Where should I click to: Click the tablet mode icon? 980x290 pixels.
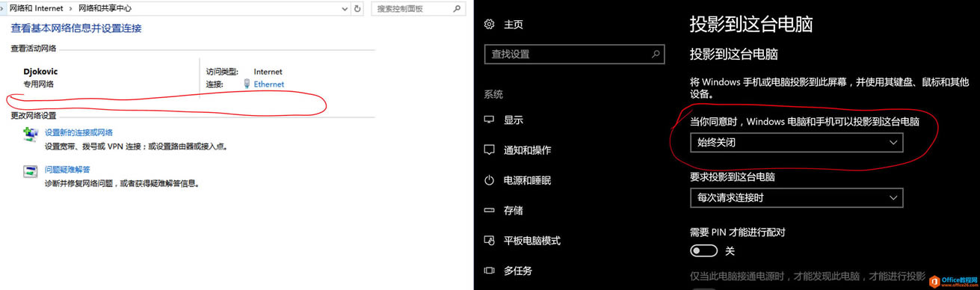pos(490,241)
